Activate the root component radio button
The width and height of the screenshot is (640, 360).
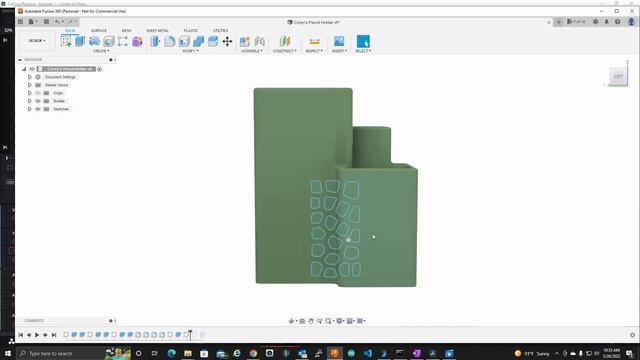pos(100,69)
